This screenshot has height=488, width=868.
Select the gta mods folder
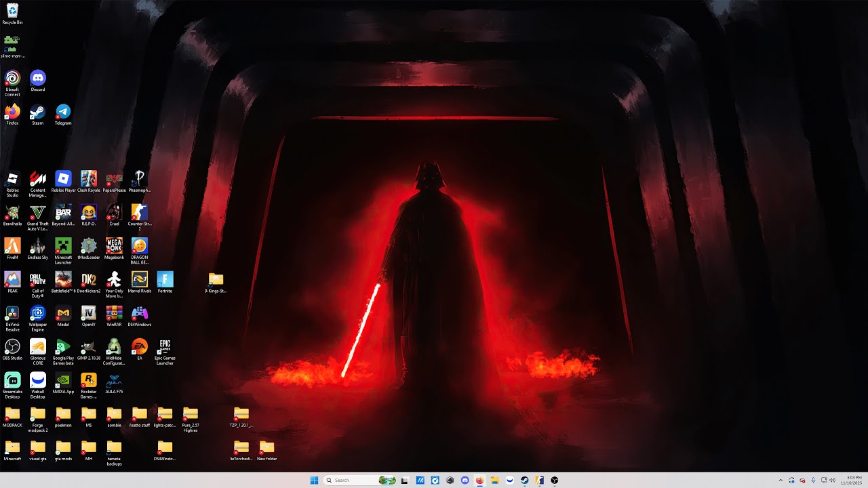click(x=63, y=451)
